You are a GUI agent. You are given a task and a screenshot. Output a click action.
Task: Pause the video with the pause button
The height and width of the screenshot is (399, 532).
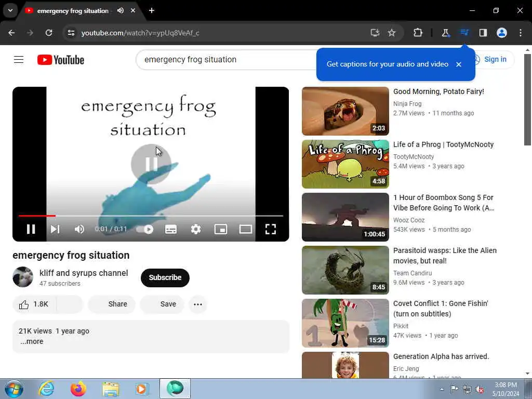[x=31, y=229]
